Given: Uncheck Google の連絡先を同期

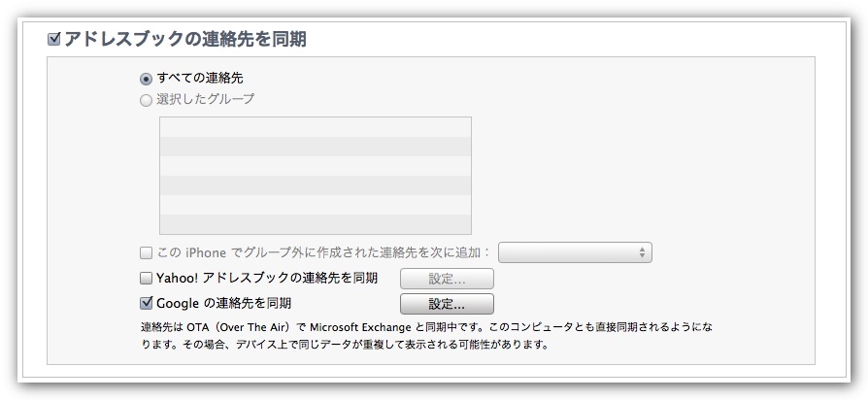Looking at the screenshot, I should tap(146, 303).
